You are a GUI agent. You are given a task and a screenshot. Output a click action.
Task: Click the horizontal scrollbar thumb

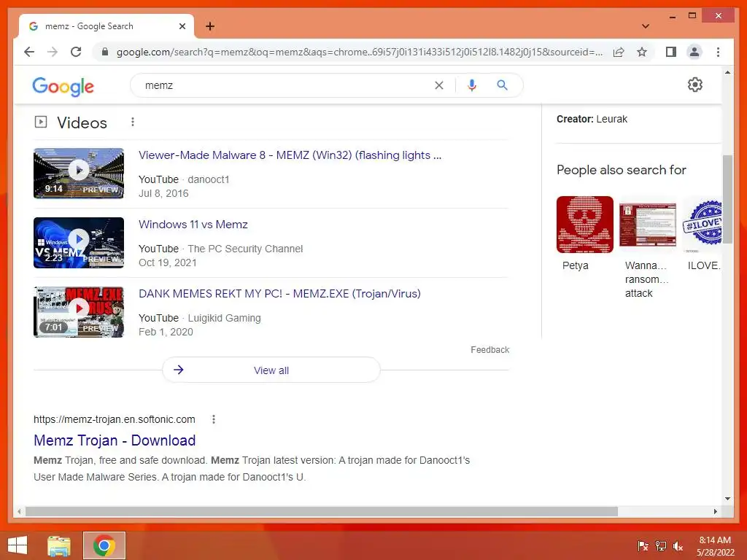click(322, 511)
